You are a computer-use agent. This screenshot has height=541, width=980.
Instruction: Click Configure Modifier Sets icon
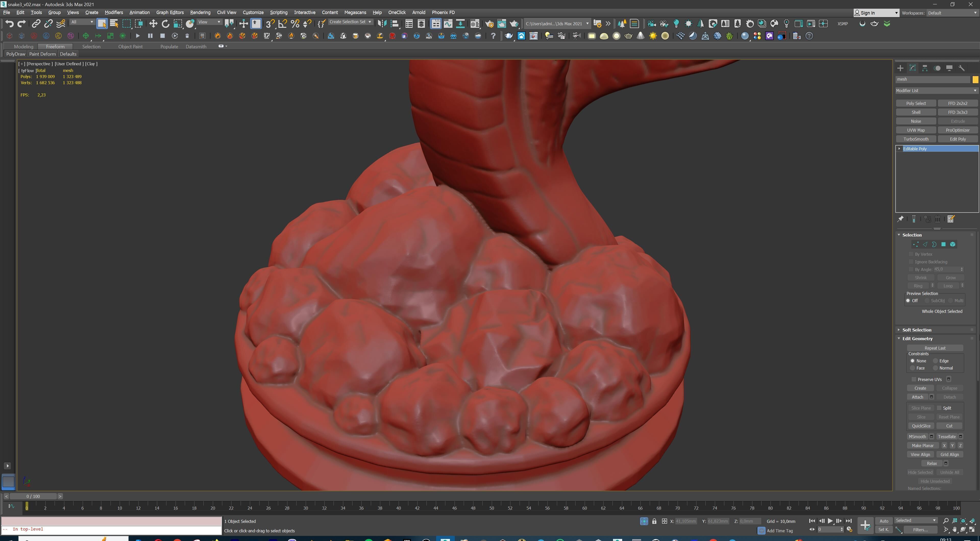[951, 219]
